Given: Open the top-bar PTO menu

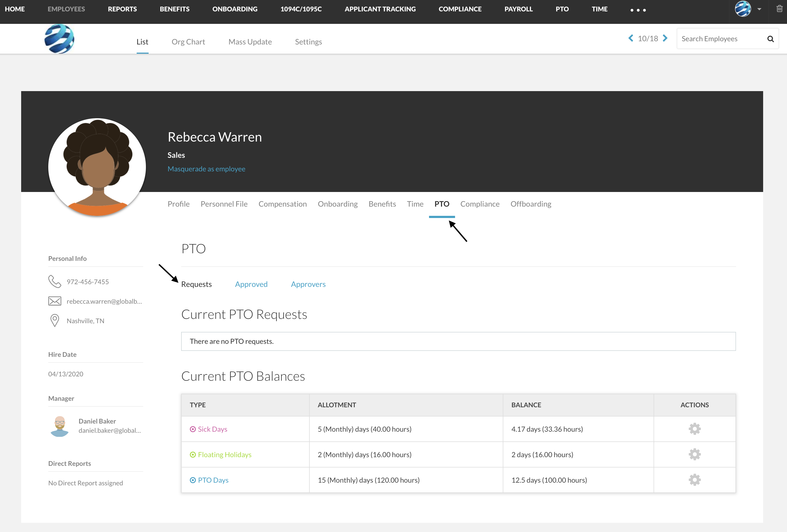Looking at the screenshot, I should (562, 9).
